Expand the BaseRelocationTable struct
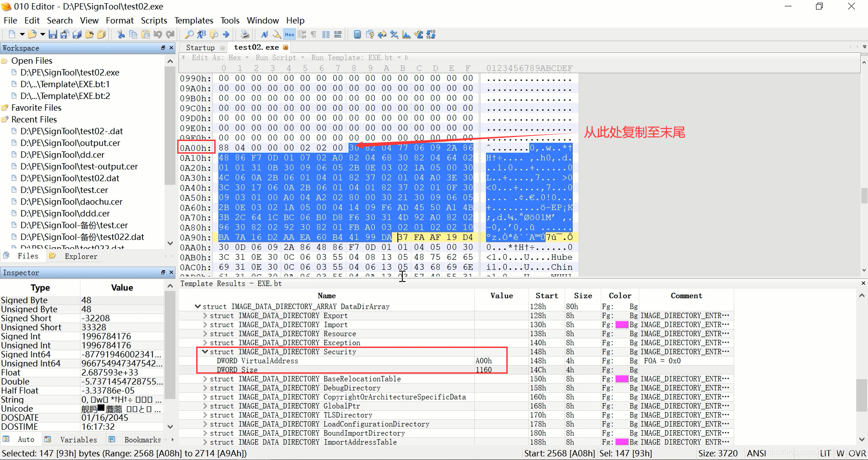This screenshot has height=460, width=868. (x=205, y=379)
